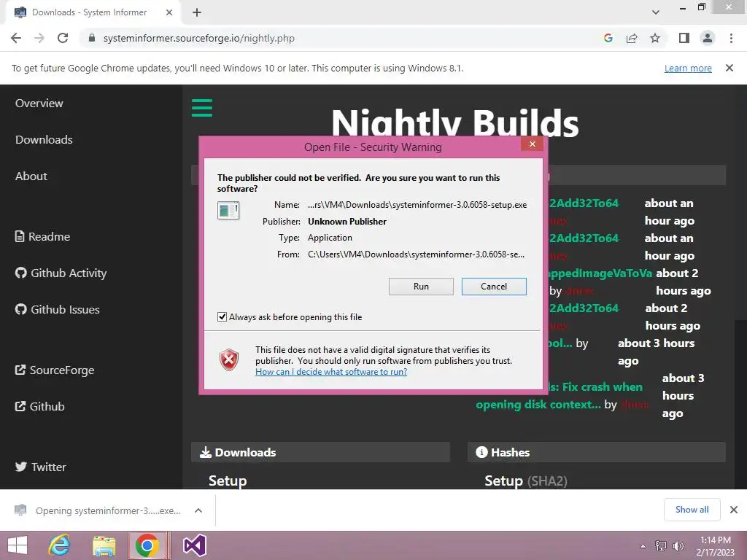This screenshot has width=747, height=560.
Task: Click the Readme document icon
Action: pos(20,237)
